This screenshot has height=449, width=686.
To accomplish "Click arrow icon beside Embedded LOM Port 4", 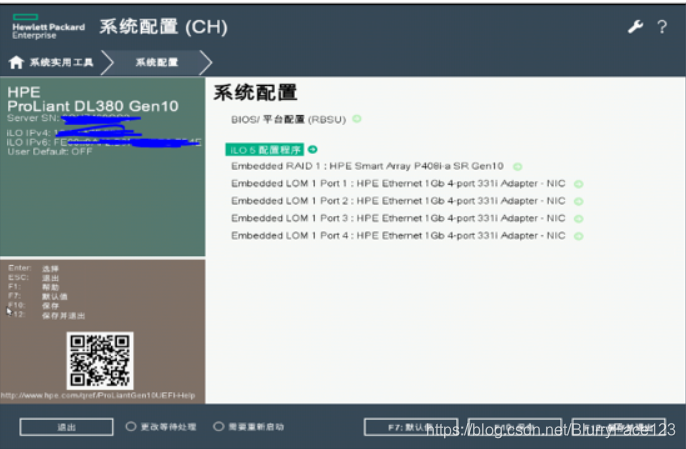I will [578, 236].
